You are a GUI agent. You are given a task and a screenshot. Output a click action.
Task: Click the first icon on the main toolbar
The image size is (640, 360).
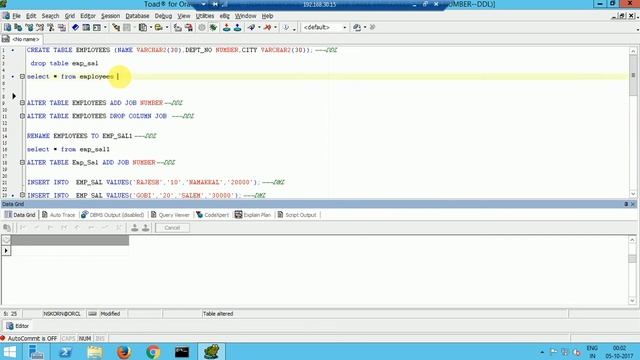click(x=7, y=27)
